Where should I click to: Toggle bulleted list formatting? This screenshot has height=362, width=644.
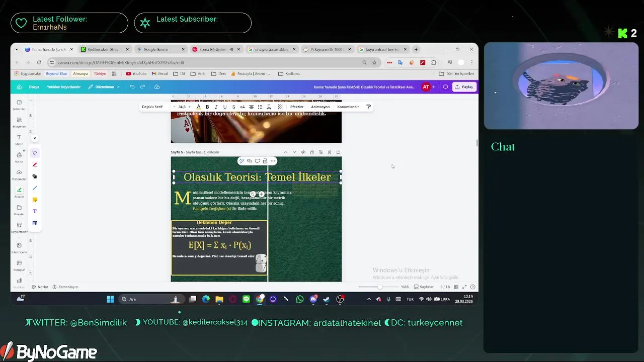(260, 107)
